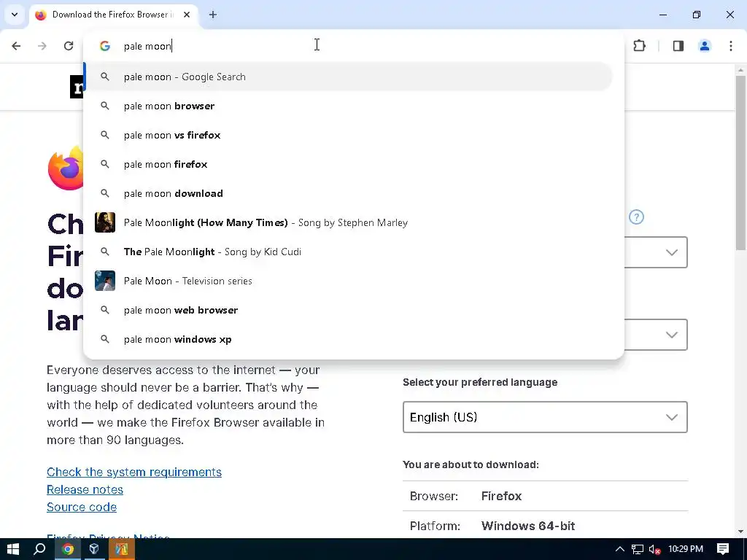This screenshot has width=747, height=560.
Task: Choose suggestion pale moon web browser
Action: (348, 310)
